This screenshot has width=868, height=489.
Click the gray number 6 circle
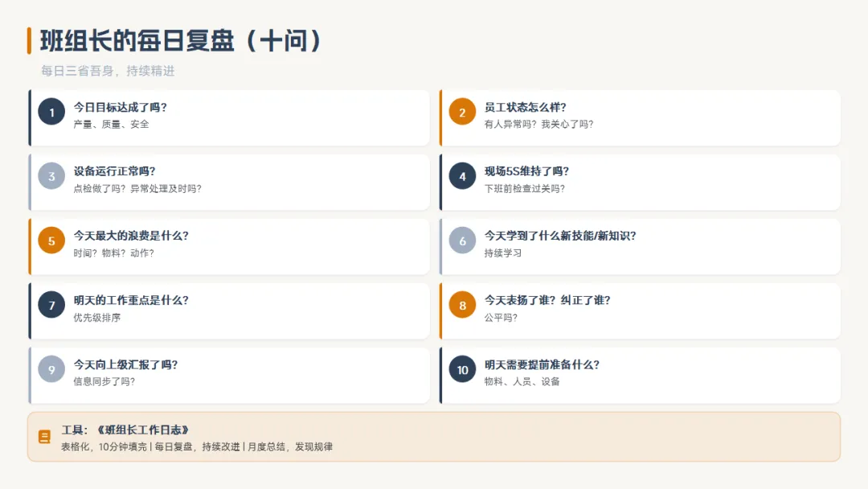pyautogui.click(x=462, y=241)
